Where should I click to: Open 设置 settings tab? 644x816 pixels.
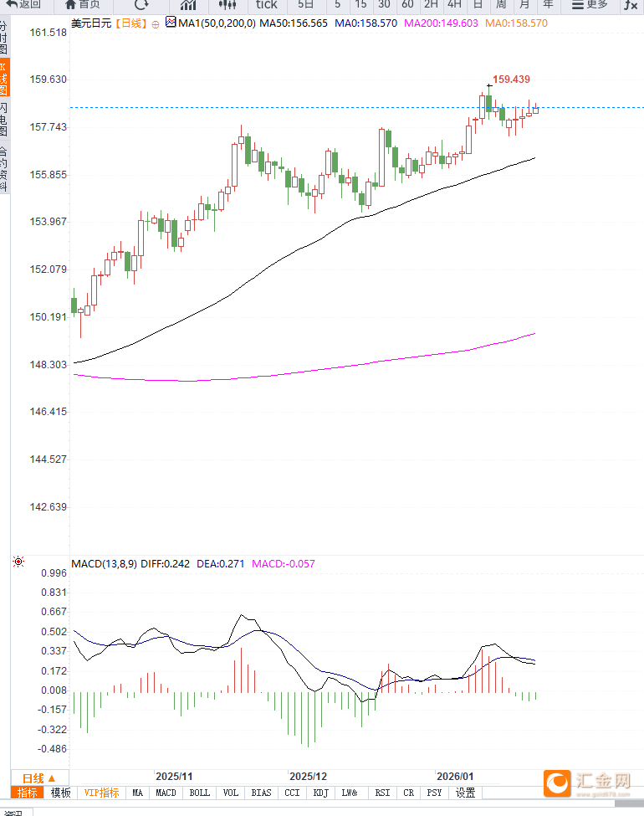(465, 793)
